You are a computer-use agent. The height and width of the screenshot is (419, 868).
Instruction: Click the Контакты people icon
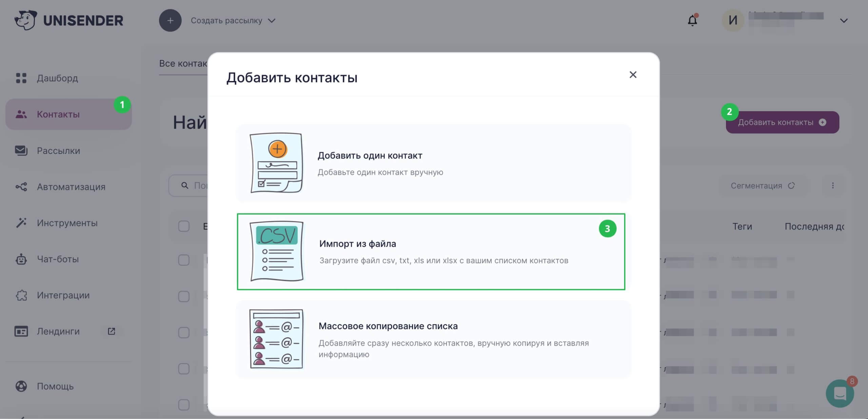point(21,114)
